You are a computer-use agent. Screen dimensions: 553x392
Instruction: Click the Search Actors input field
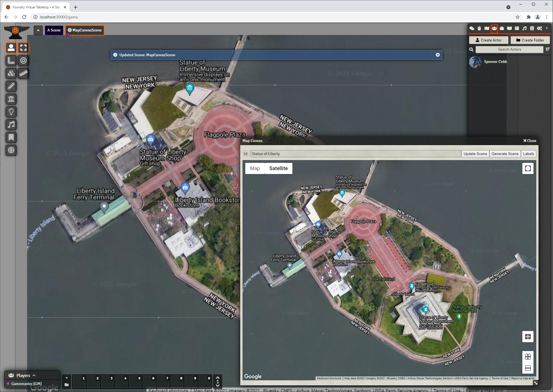509,49
